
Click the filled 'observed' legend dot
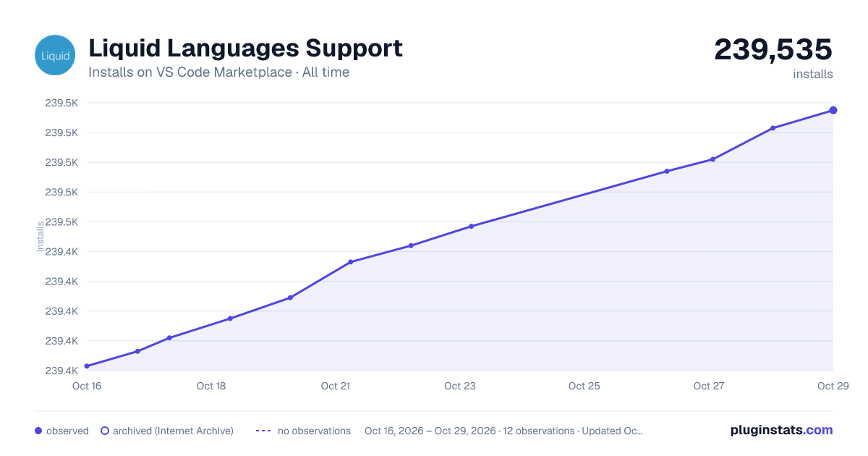pos(38,431)
